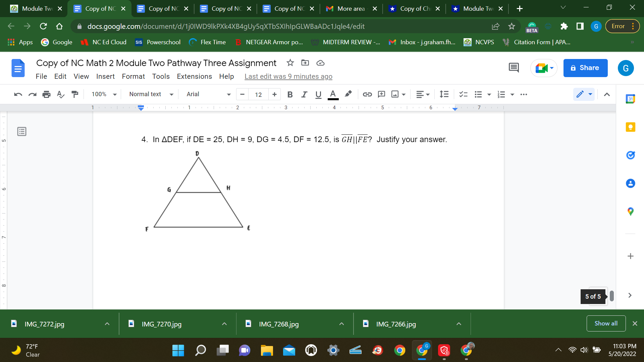Open the Format menu
644x362 pixels.
click(133, 76)
